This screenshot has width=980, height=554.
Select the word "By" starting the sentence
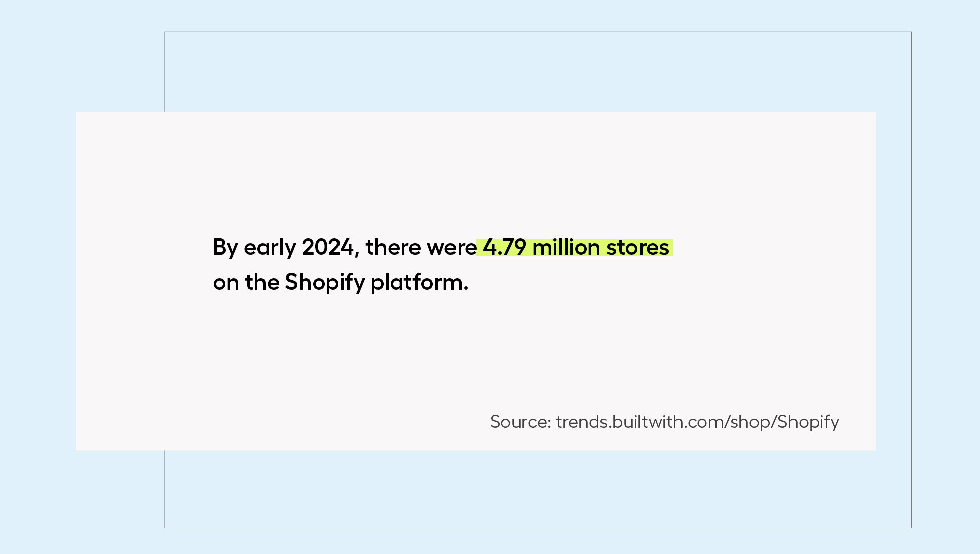point(225,248)
